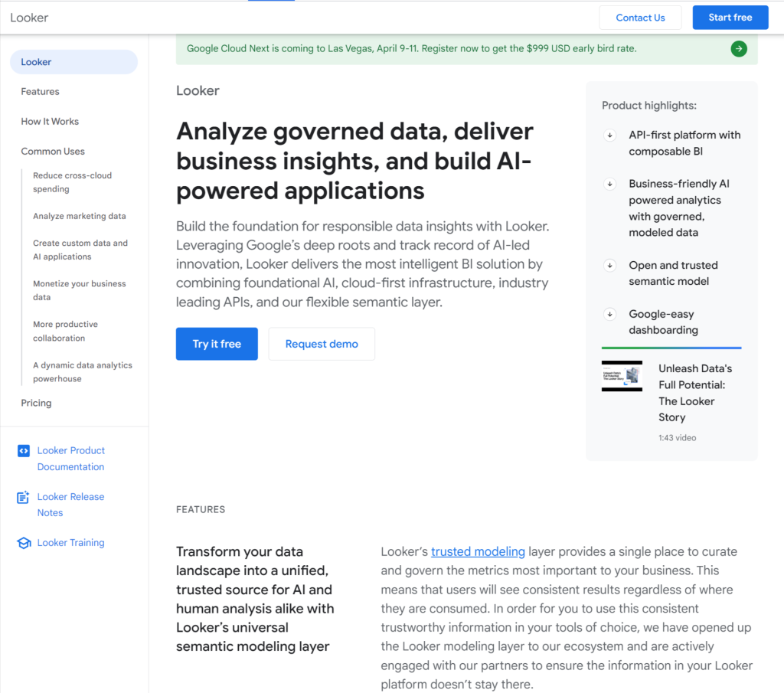Click the down arrow beside Business-friendly AI
Screen dimensions: 784x693
click(x=610, y=185)
